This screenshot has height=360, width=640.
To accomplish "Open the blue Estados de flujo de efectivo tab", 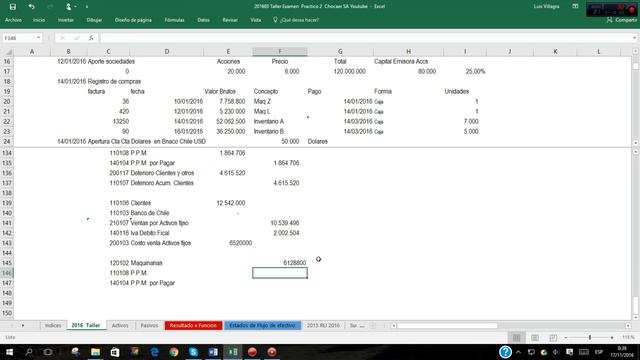I will click(x=262, y=325).
